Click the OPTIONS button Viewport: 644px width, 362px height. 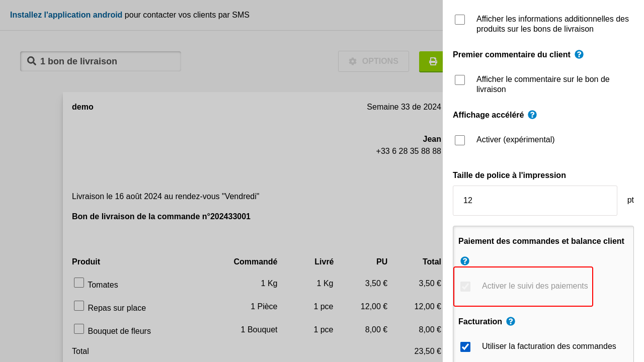tap(373, 61)
